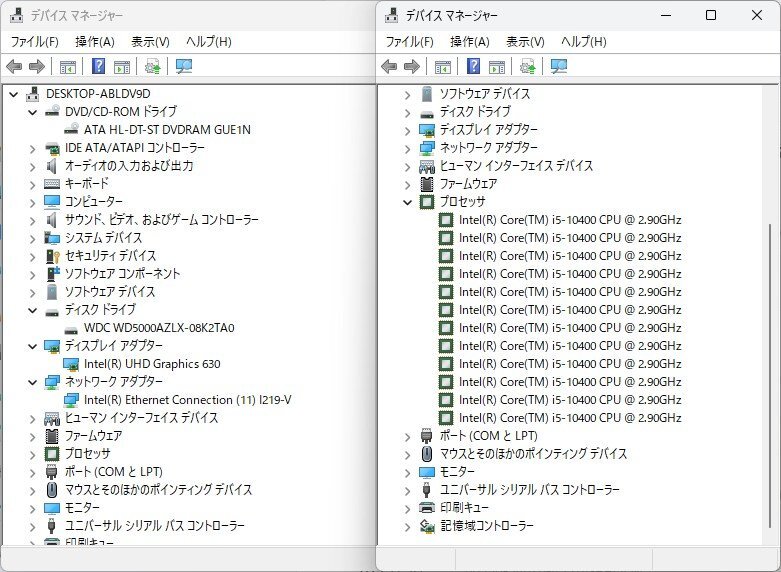
Task: Expand the キーボード node in left window
Action: click(32, 184)
